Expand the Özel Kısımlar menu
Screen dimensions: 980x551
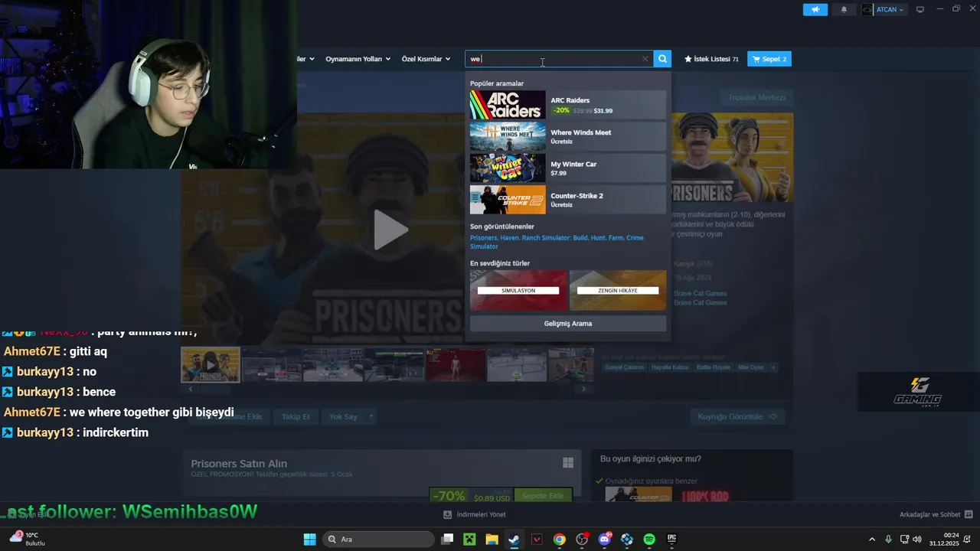[x=426, y=59]
